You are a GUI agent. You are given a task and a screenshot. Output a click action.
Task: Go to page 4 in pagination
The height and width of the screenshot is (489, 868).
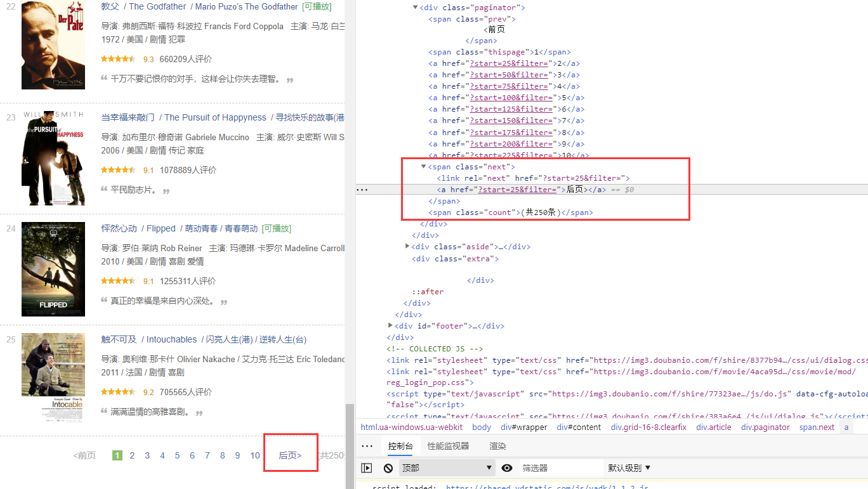(162, 455)
